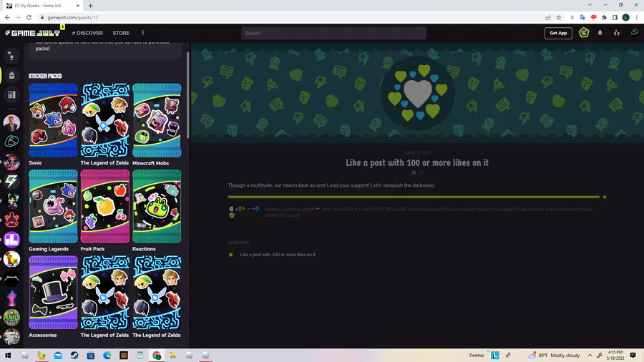Close the My Quests tab
The height and width of the screenshot is (362, 644).
77,6
